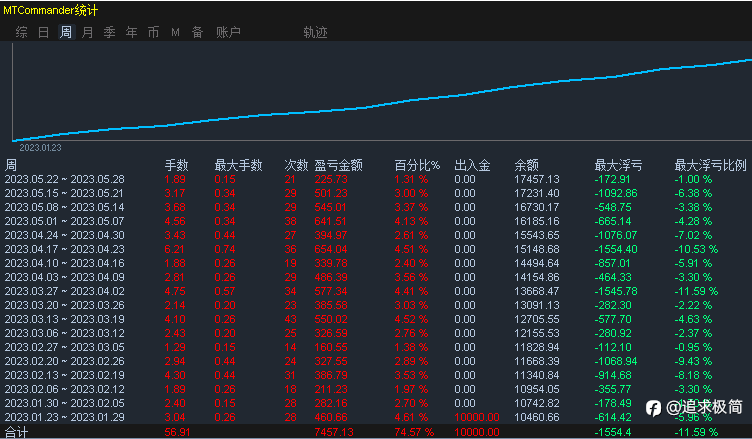Open the M tab
The image size is (752, 439).
[x=175, y=32]
